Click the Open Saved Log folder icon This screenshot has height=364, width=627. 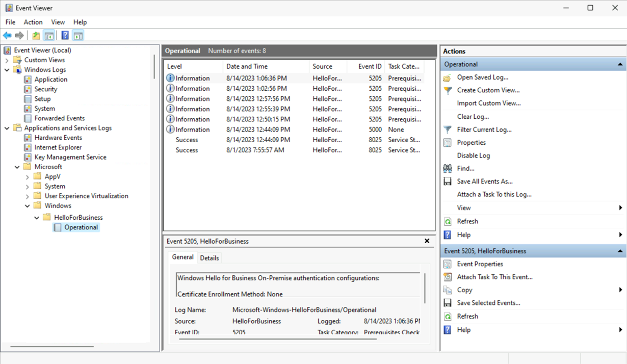448,77
